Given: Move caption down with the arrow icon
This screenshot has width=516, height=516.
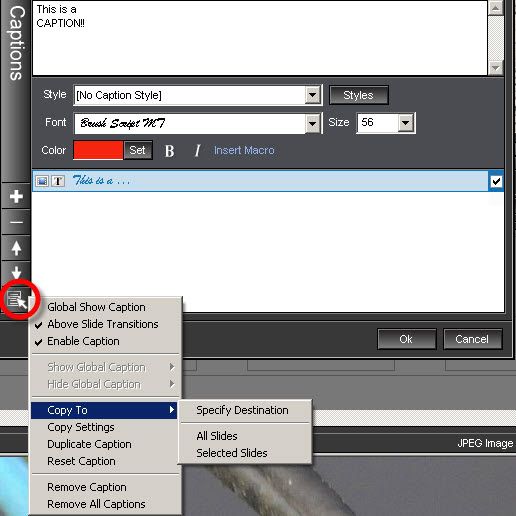Looking at the screenshot, I should point(16,272).
